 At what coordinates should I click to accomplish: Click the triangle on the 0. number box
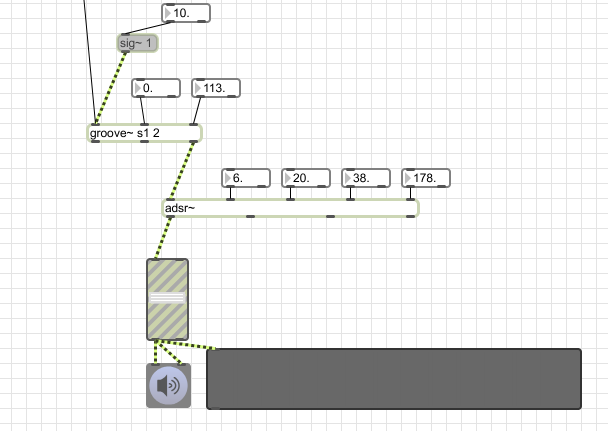coord(138,88)
